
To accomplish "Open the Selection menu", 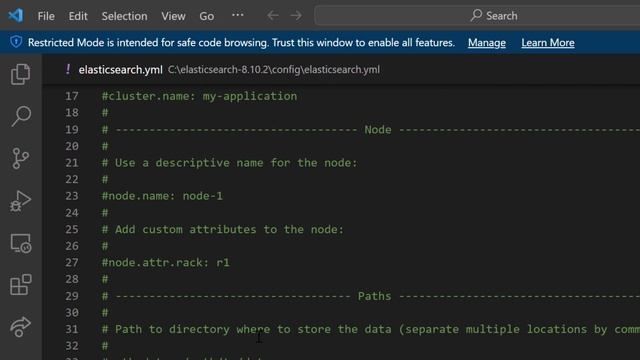I will tap(124, 16).
